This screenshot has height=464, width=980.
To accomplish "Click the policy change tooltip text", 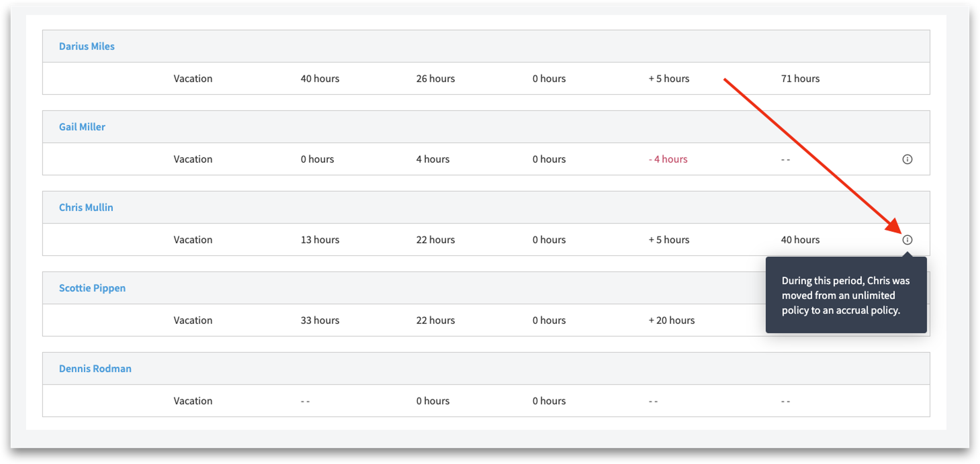I will point(846,295).
